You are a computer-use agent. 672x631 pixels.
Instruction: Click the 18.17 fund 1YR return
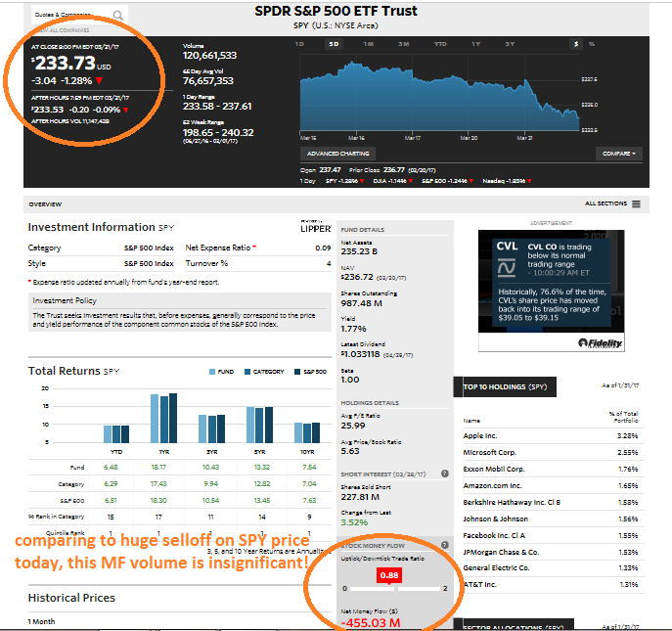tap(158, 468)
